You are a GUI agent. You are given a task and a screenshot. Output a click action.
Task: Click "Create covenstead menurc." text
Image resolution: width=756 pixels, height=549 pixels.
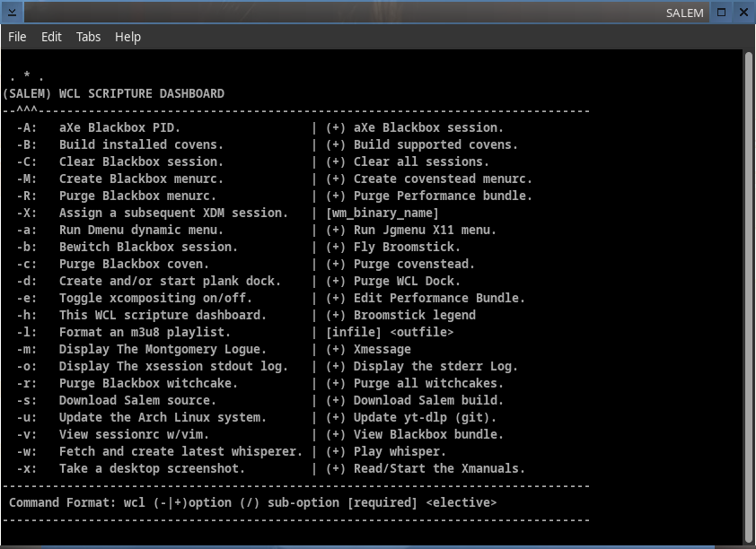click(x=443, y=179)
